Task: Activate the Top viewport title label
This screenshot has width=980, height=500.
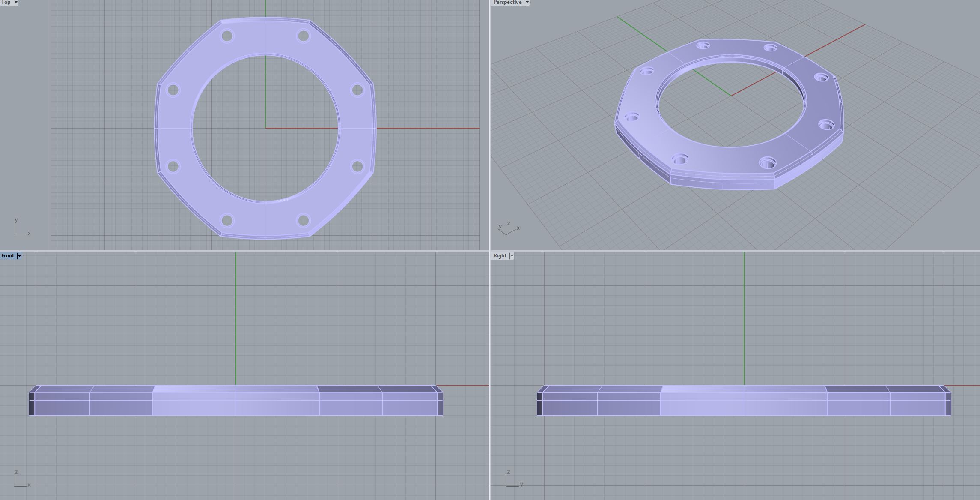Action: coord(6,2)
